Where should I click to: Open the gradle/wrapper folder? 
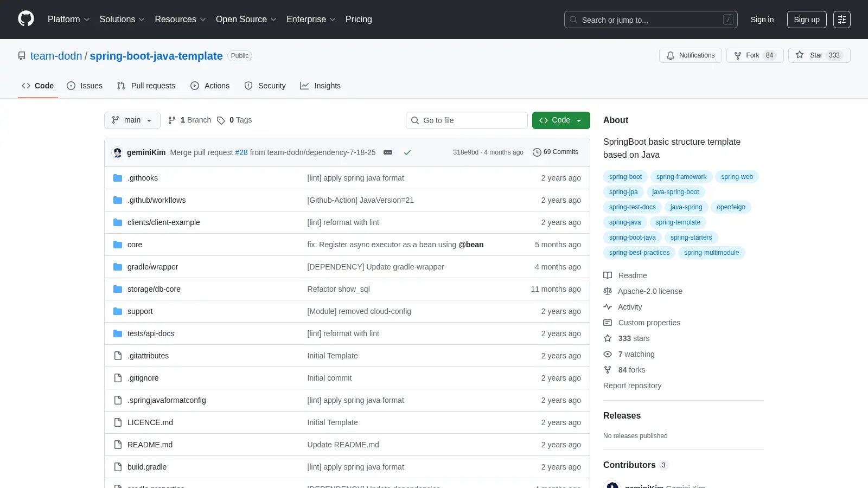152,267
